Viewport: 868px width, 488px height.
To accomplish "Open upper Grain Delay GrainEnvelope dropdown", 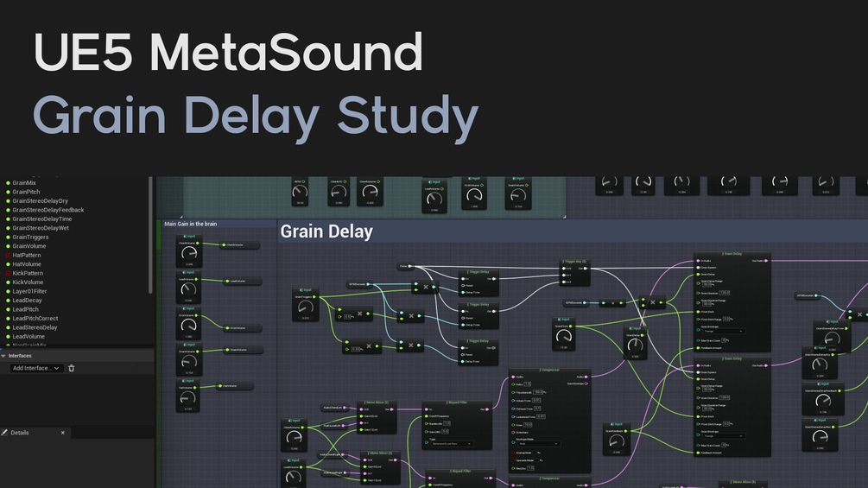I will pyautogui.click(x=723, y=332).
